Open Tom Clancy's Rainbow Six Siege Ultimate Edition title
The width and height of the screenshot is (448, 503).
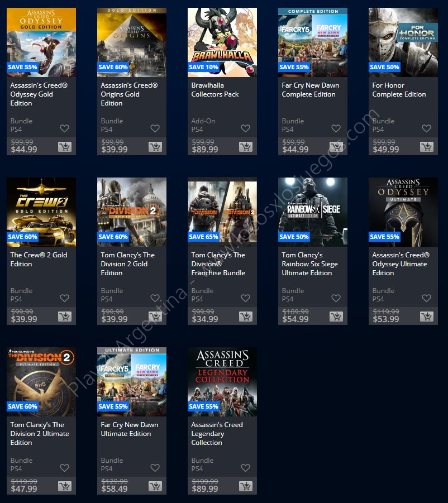[309, 264]
